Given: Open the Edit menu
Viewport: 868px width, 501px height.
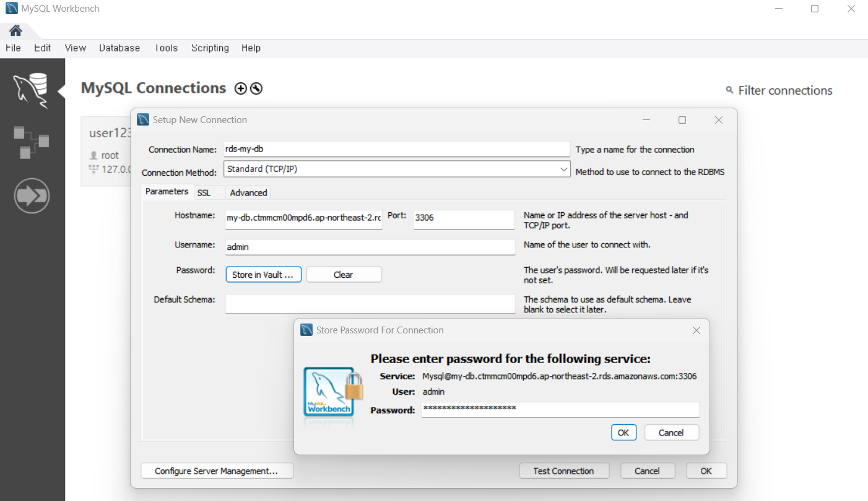Looking at the screenshot, I should (43, 48).
